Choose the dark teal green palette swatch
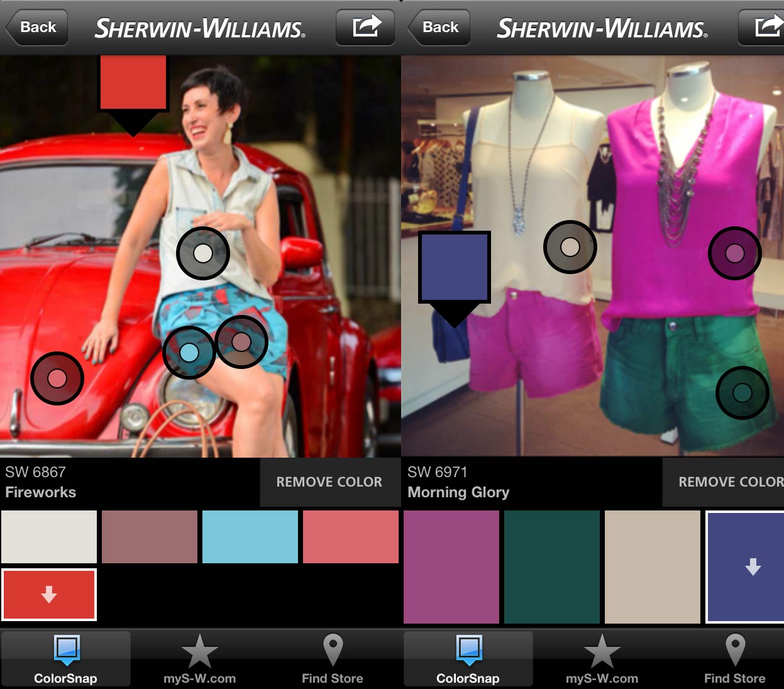Image resolution: width=784 pixels, height=689 pixels. point(552,566)
